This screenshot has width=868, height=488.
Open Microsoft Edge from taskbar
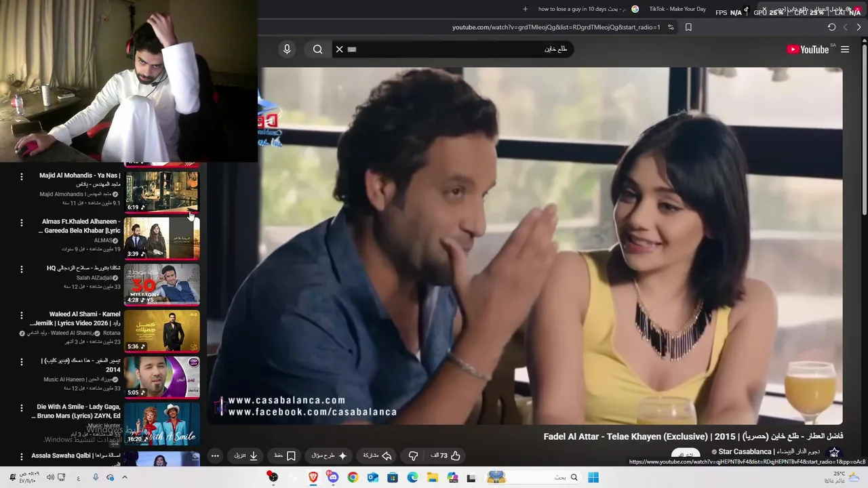click(412, 477)
